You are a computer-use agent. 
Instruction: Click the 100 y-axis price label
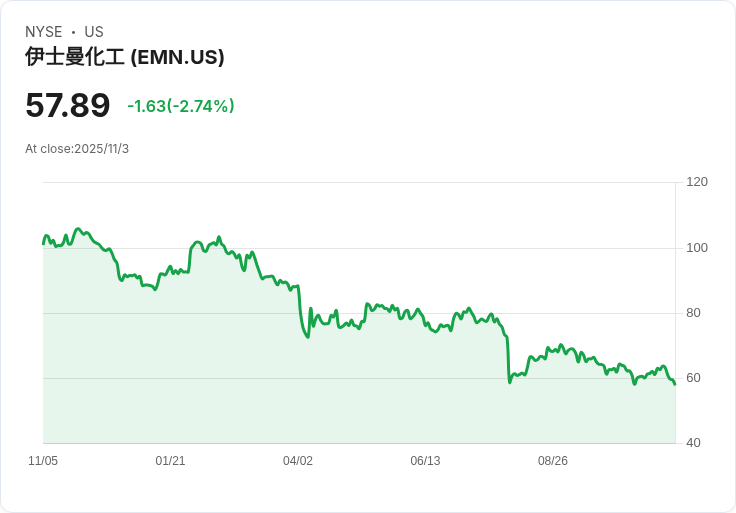pos(697,248)
